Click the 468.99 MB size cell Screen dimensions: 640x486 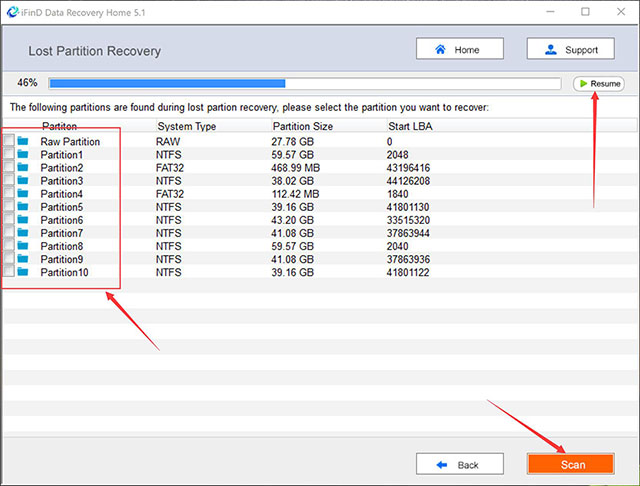click(x=296, y=168)
